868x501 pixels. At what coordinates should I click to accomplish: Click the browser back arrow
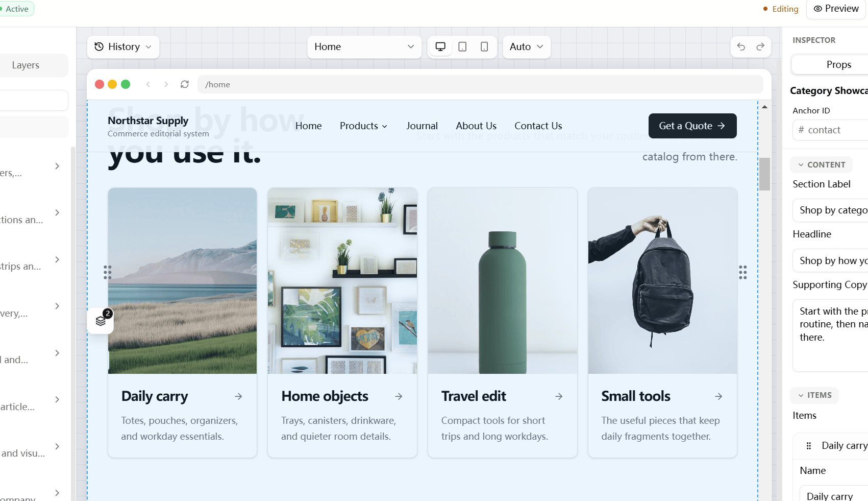pyautogui.click(x=148, y=84)
